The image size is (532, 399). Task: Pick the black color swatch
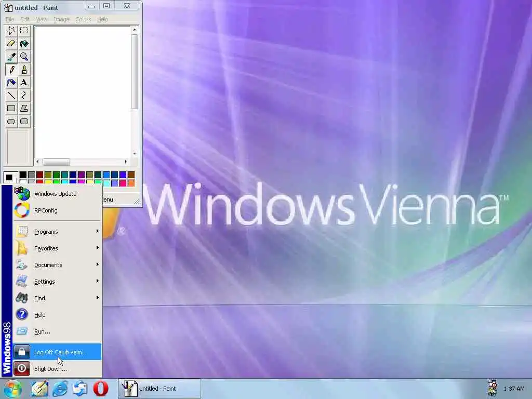coord(23,175)
